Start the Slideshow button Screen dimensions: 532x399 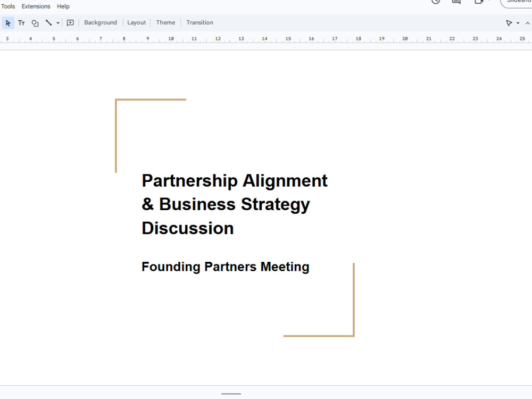pos(517,2)
